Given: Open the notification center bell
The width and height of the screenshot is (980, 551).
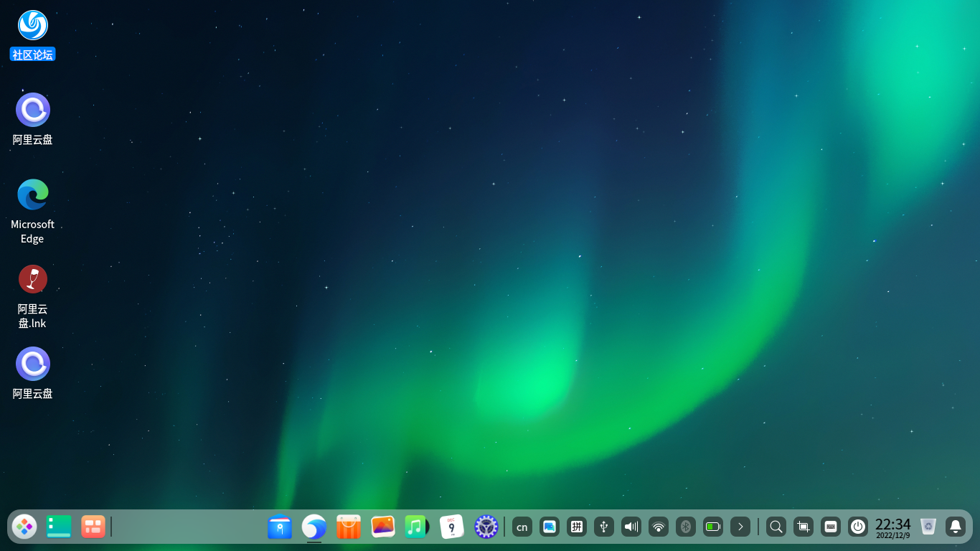Looking at the screenshot, I should tap(956, 527).
